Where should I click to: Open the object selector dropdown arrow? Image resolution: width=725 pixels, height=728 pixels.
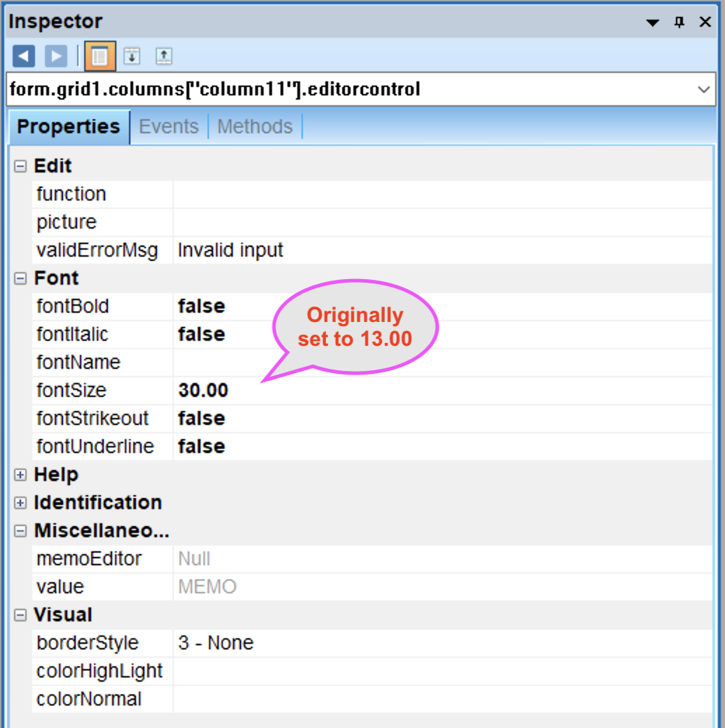[703, 90]
